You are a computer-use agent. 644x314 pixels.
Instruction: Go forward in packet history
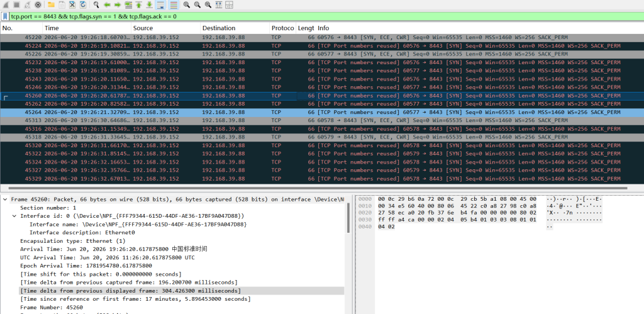click(x=118, y=5)
